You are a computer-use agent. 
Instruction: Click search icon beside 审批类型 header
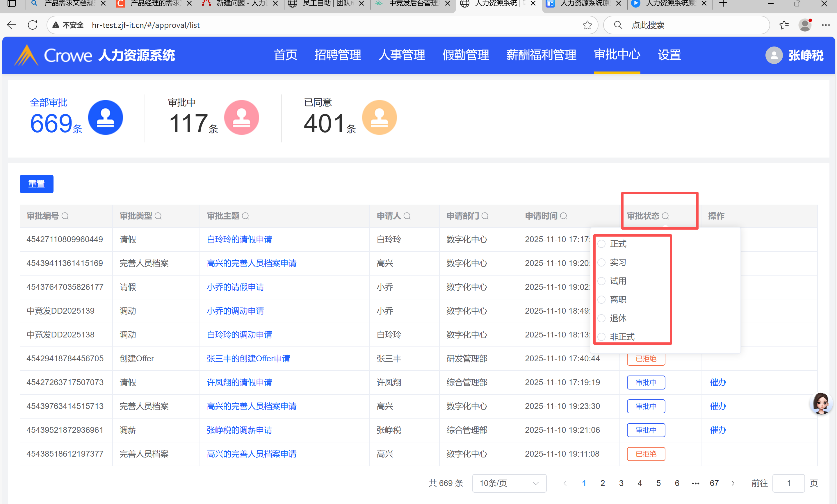click(158, 216)
